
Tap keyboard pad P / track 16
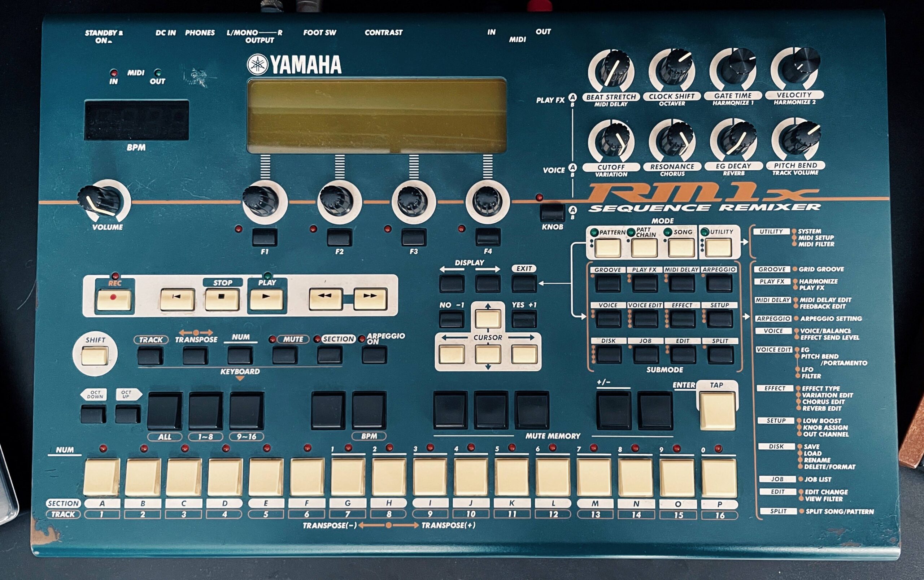pyautogui.click(x=719, y=477)
